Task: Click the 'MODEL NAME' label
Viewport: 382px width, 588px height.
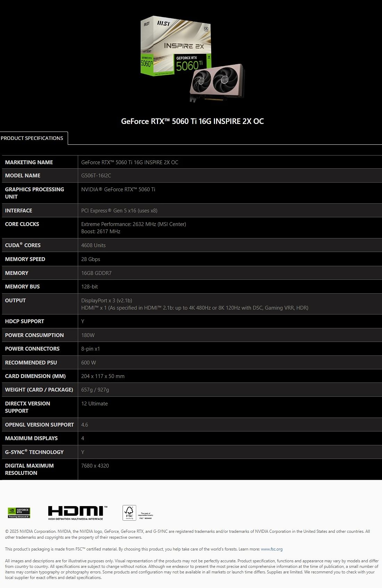Action: click(23, 176)
